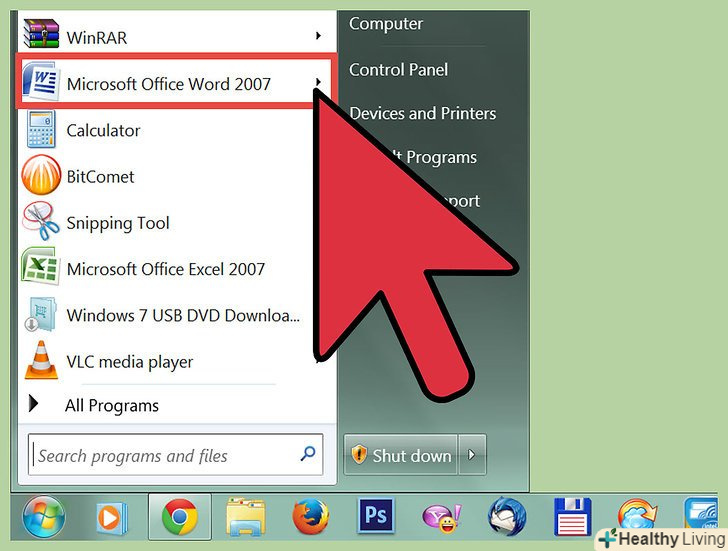
Task: Click the Excel 2007 icon
Action: point(41,266)
